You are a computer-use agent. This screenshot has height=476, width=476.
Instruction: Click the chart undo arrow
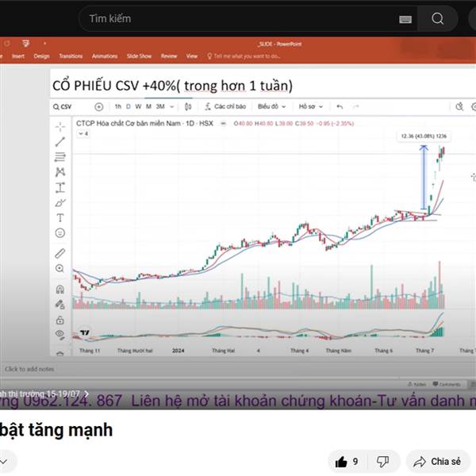point(340,107)
